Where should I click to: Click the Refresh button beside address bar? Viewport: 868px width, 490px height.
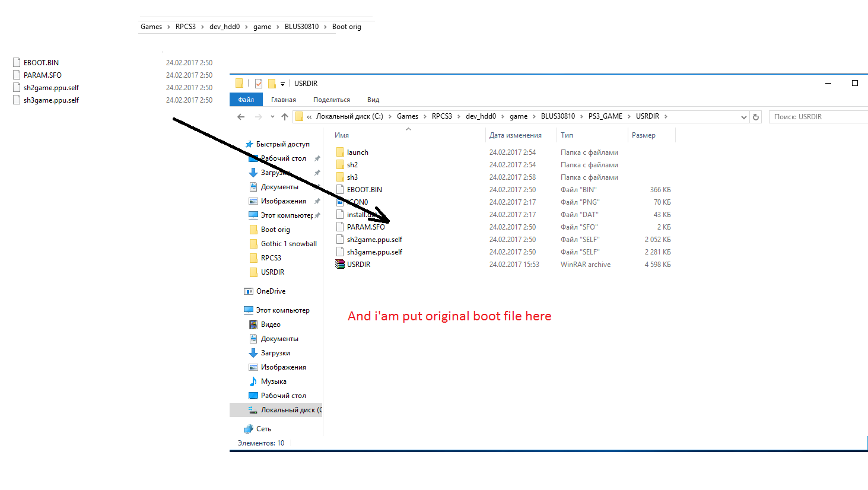[x=756, y=117]
